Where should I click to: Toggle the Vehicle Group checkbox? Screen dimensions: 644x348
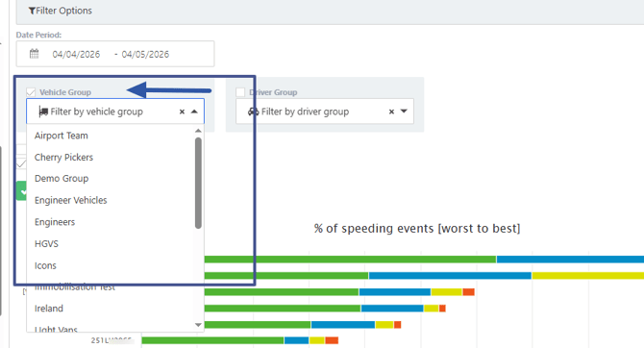31,92
